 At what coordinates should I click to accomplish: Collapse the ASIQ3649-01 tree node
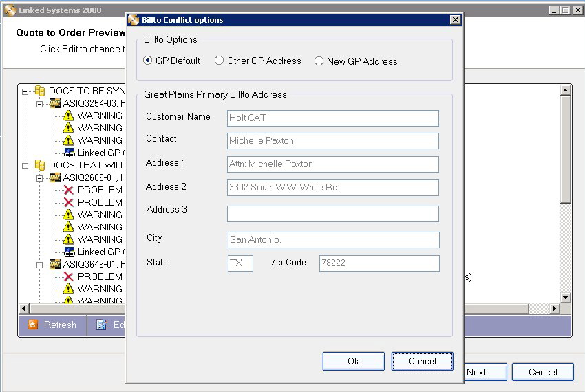(x=39, y=265)
